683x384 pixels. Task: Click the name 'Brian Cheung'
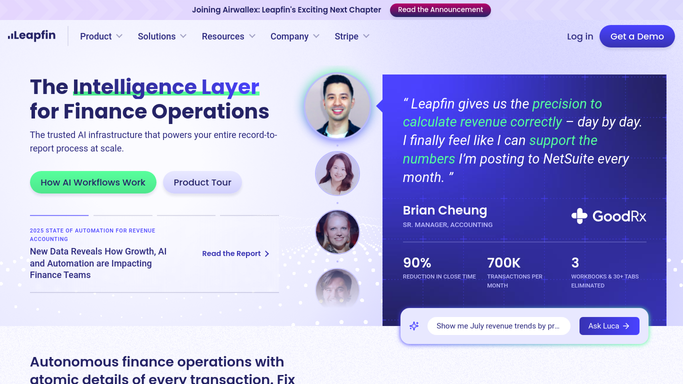(445, 210)
